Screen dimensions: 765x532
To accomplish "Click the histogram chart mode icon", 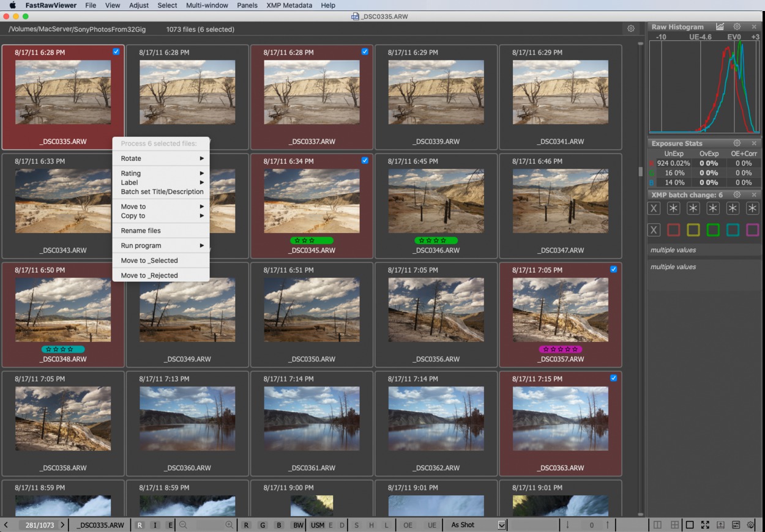I will [720, 27].
